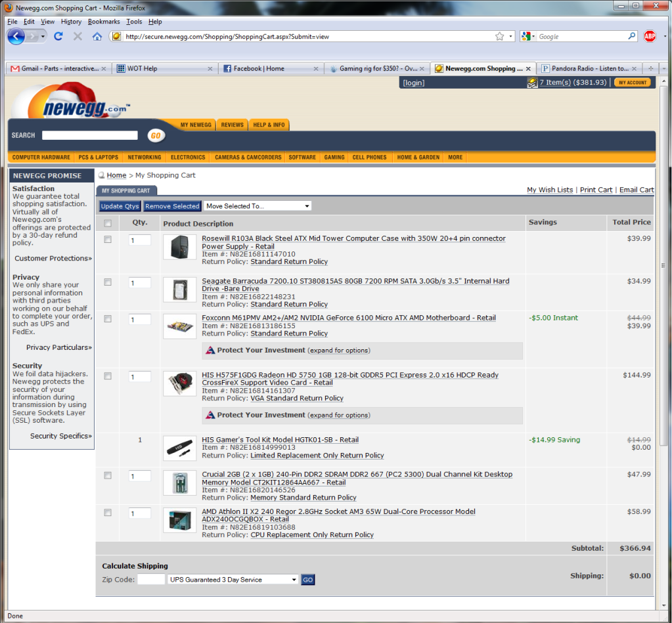Open the Gaming category
672x623 pixels.
point(334,157)
